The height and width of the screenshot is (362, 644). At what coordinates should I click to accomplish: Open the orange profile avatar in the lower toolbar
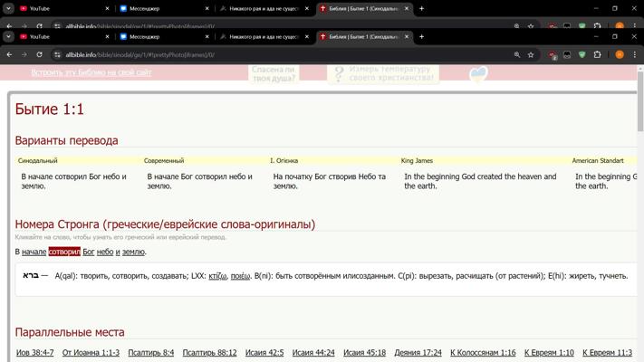pos(620,54)
